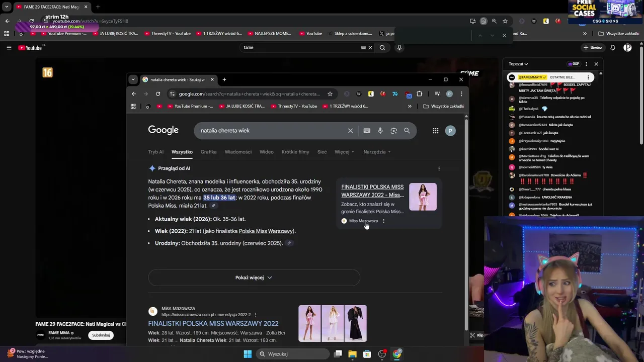Open YouTube notifications bell
This screenshot has height=362, width=644.
point(613,48)
